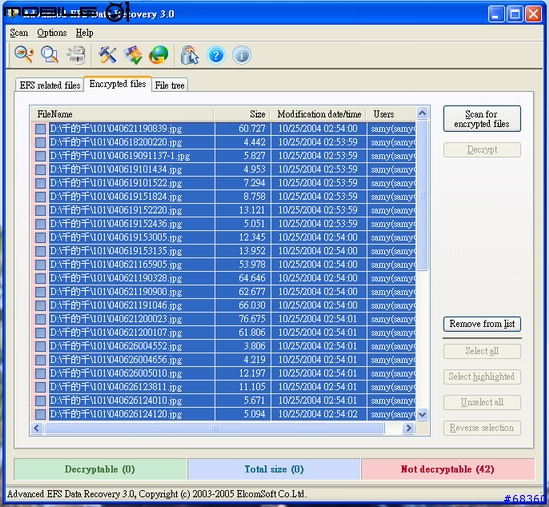Click Select highlighted button
The width and height of the screenshot is (549, 507).
(x=482, y=376)
